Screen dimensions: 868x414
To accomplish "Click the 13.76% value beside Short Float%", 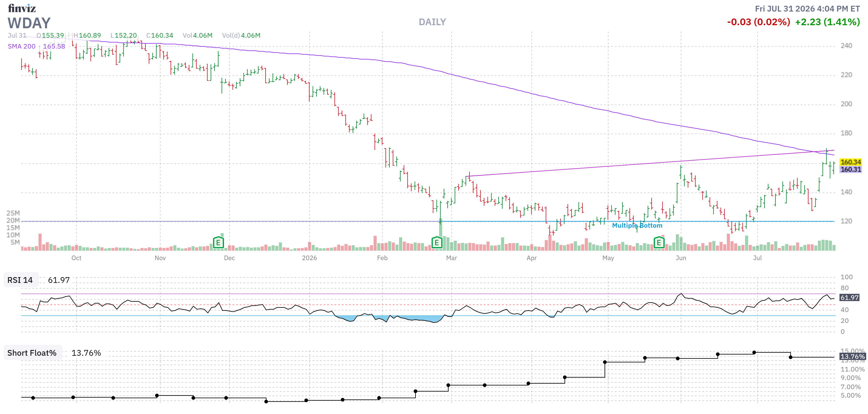I will (x=86, y=353).
